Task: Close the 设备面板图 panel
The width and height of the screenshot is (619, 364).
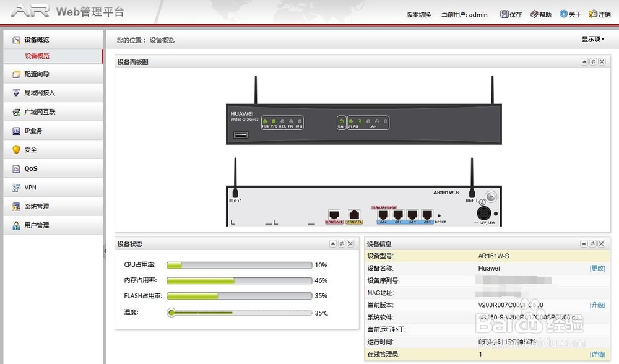Action: 602,61
